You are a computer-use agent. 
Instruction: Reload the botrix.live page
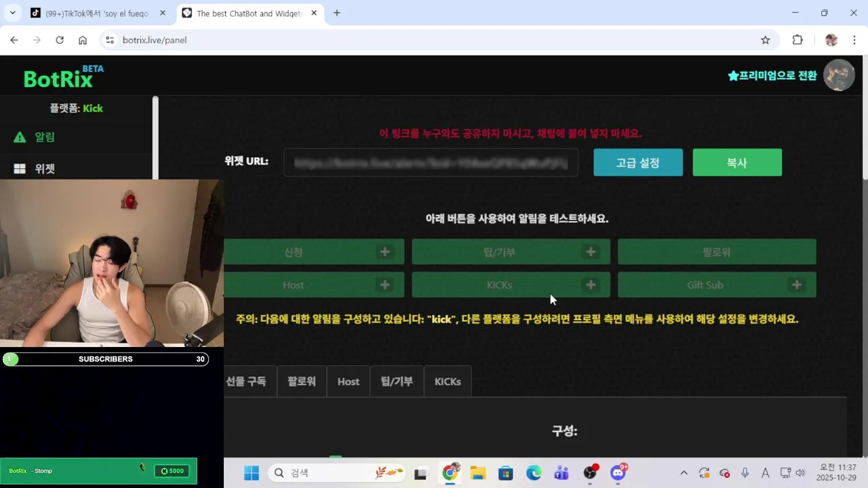[x=60, y=40]
